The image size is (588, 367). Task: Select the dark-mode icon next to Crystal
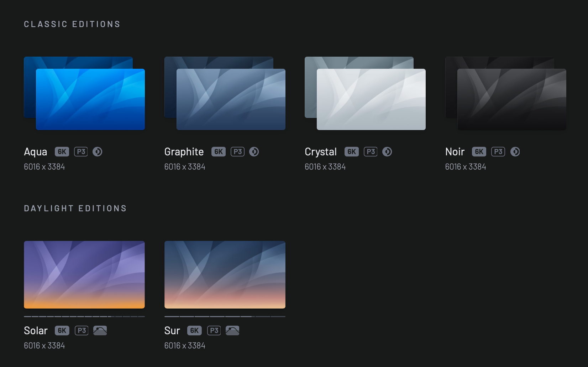(387, 151)
